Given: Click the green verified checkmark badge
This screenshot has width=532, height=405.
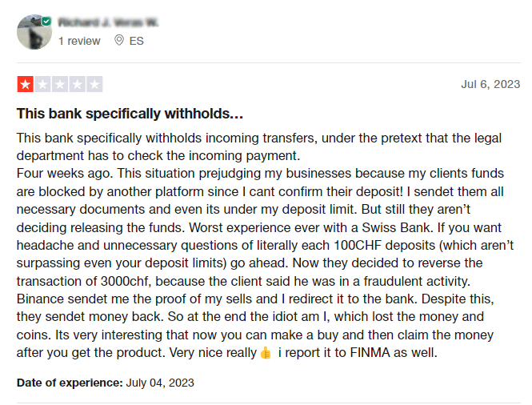Looking at the screenshot, I should point(46,22).
